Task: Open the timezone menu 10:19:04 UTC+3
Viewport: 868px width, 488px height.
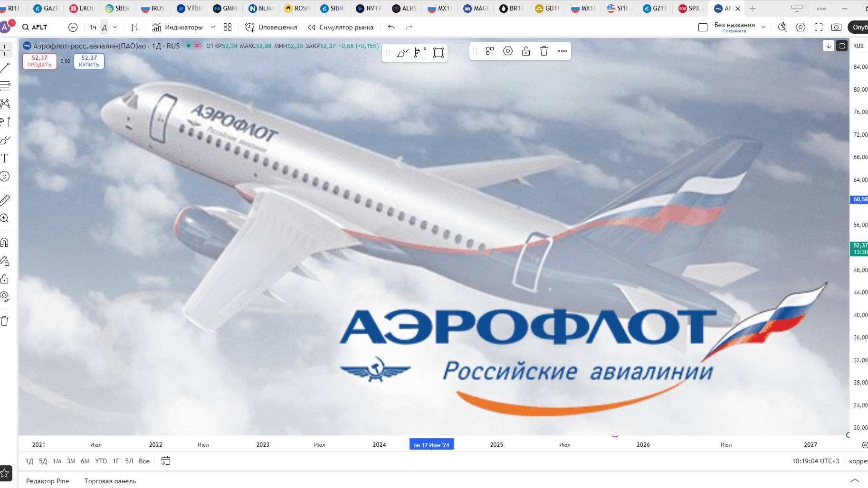Action: (816, 461)
